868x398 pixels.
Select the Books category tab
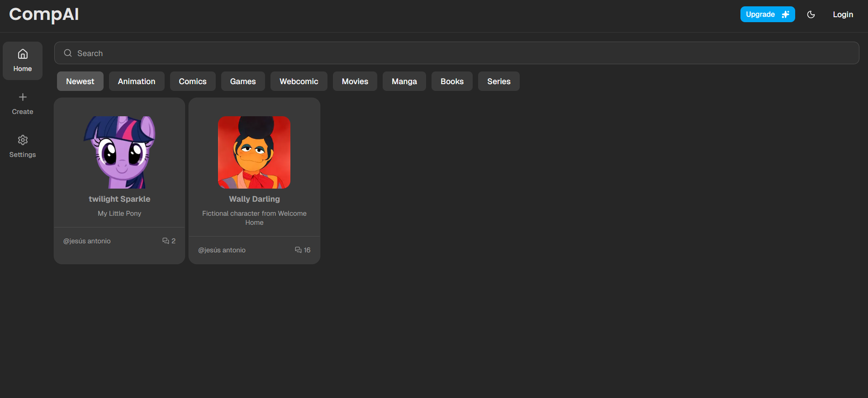click(452, 81)
